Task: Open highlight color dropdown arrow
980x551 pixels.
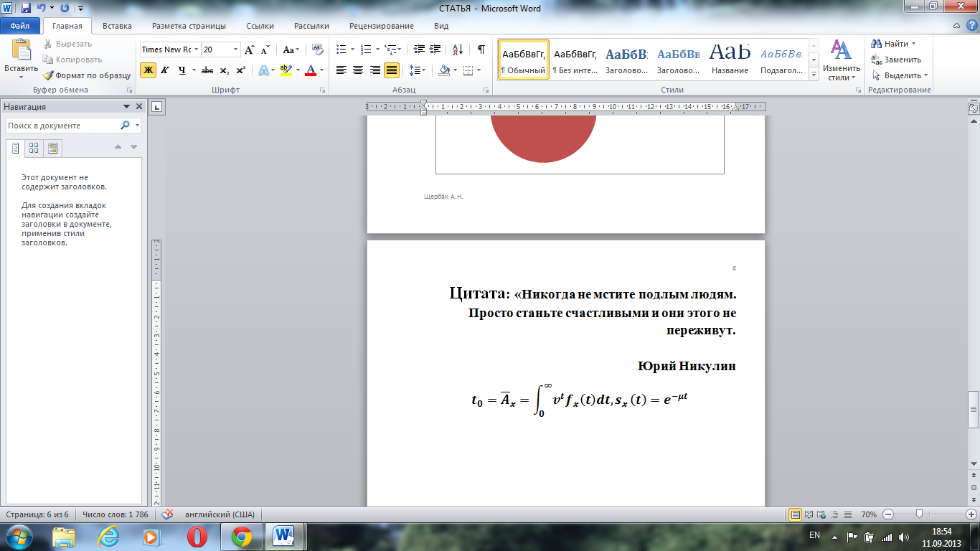Action: tap(298, 70)
